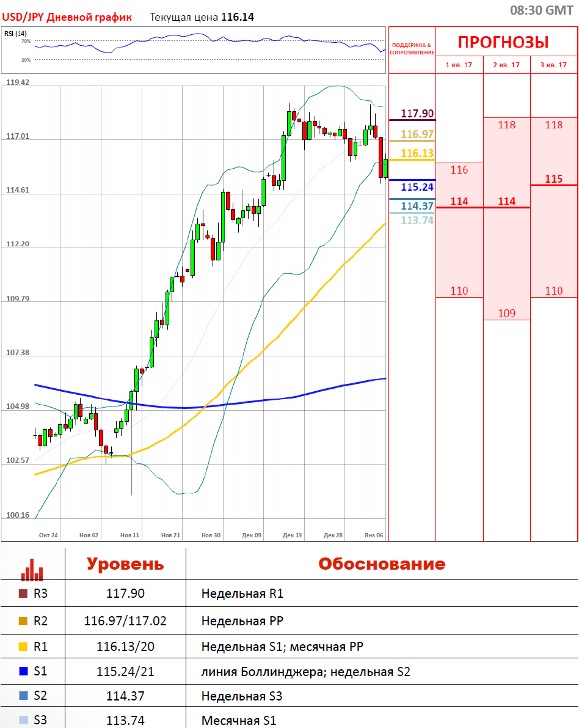Open the 3 кв. 17 forecast column

553,65
